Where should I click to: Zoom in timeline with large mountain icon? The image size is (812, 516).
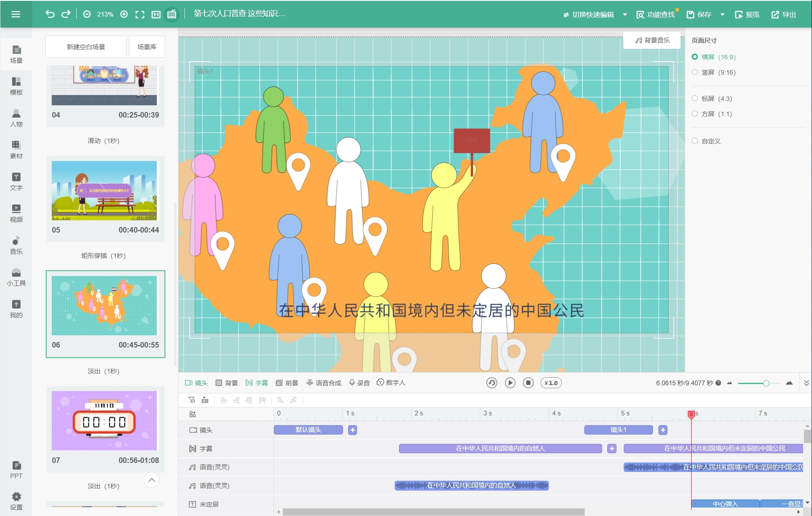click(789, 383)
